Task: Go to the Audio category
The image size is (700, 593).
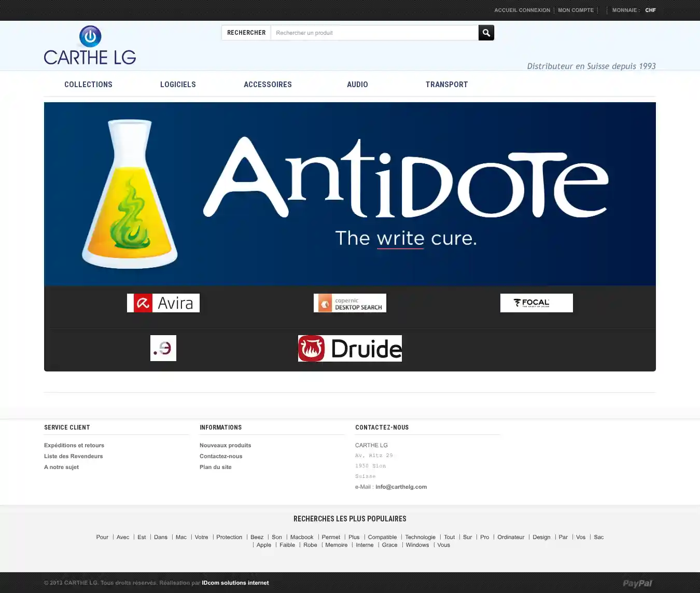Action: coord(357,85)
